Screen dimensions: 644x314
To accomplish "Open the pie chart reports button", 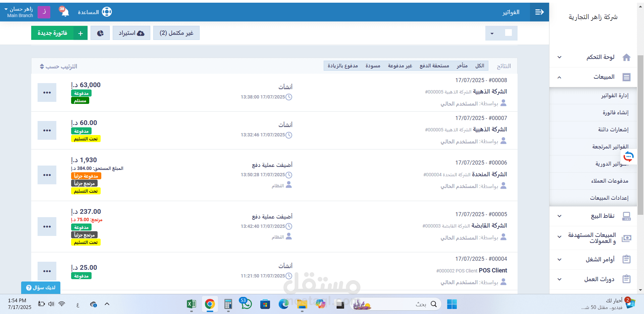I will (100, 33).
